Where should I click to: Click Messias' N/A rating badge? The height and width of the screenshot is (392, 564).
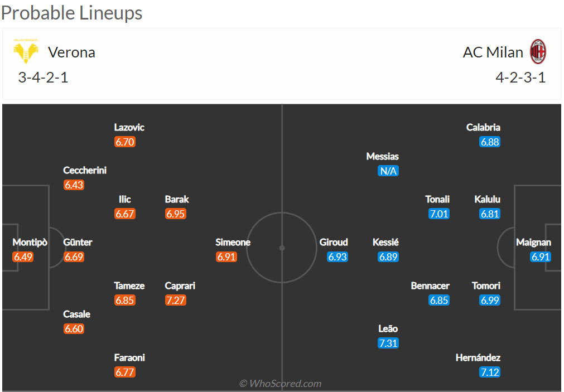point(388,171)
